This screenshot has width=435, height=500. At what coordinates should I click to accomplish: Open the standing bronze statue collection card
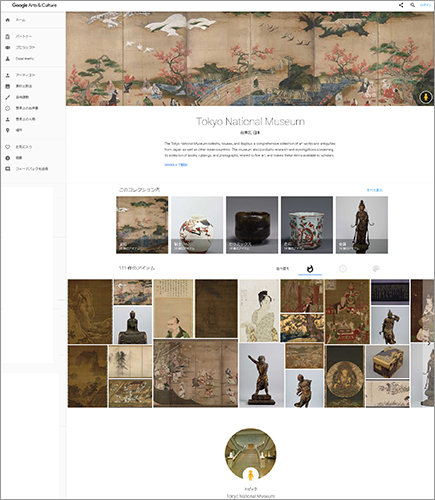(362, 225)
